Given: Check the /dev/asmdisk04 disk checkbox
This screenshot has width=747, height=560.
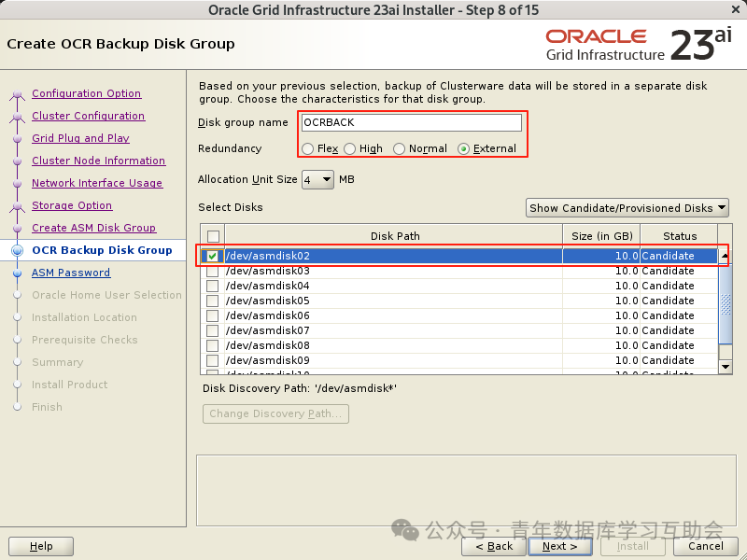Looking at the screenshot, I should [x=213, y=286].
